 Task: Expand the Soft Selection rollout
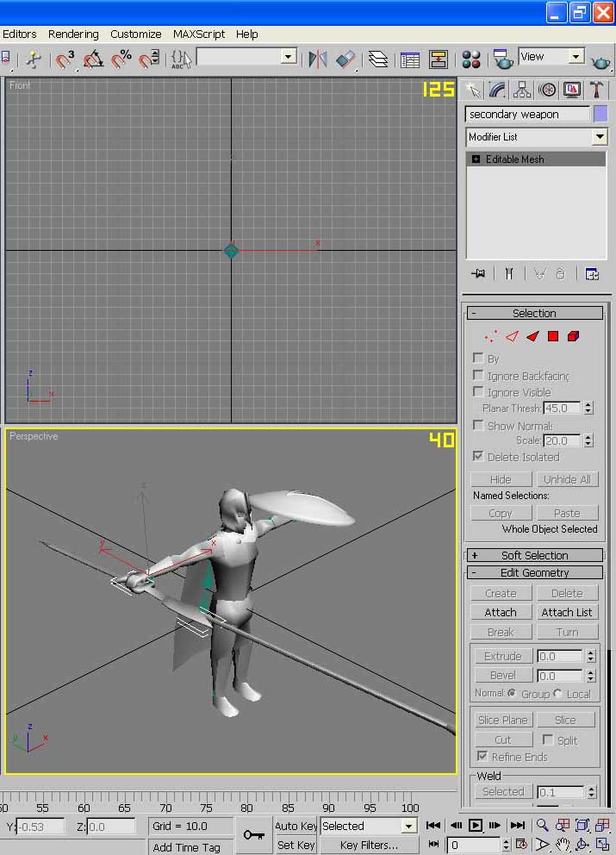point(535,555)
